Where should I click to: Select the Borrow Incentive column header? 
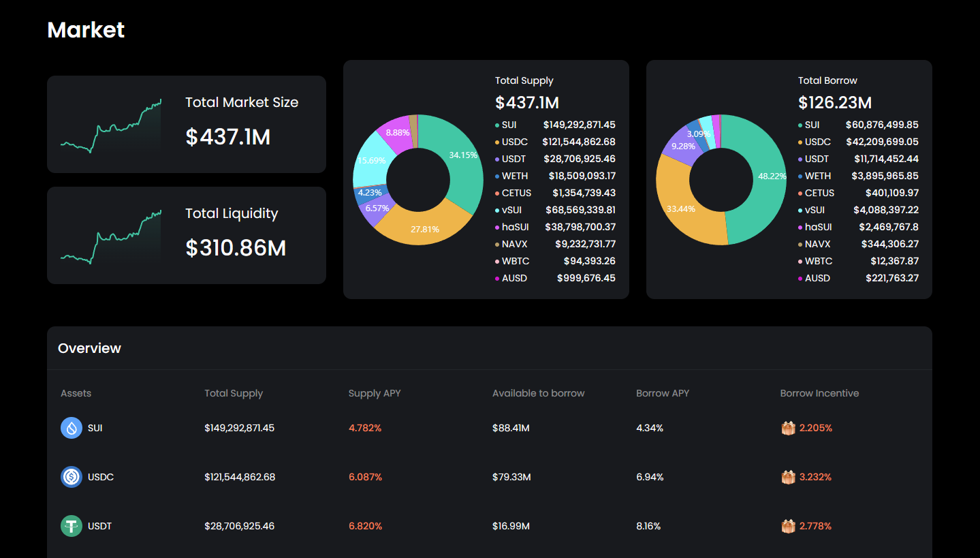pyautogui.click(x=819, y=393)
